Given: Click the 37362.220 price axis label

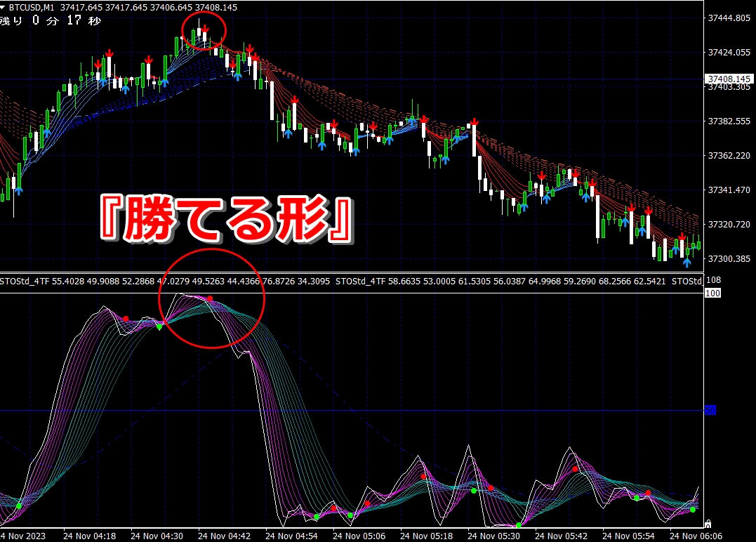Looking at the screenshot, I should point(729,156).
